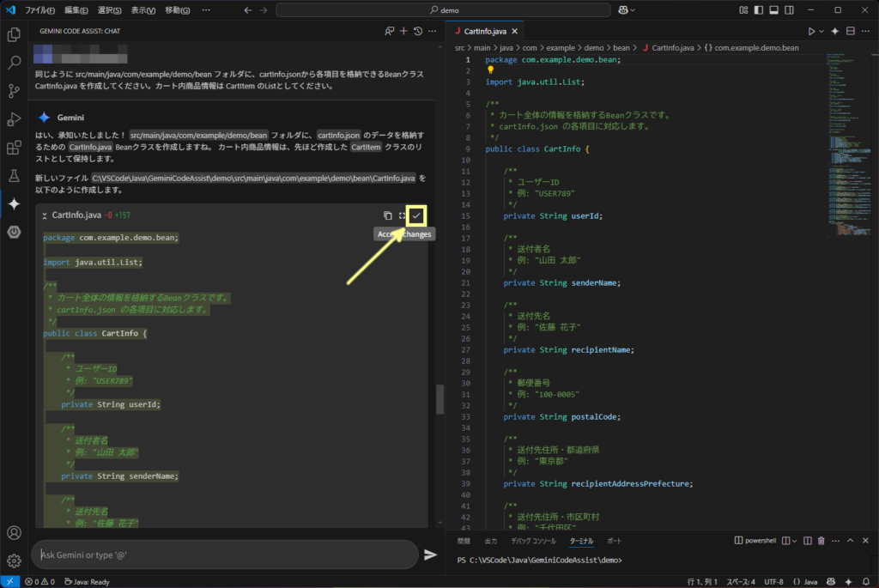
Task: Open the Search view in activity bar
Action: point(14,62)
